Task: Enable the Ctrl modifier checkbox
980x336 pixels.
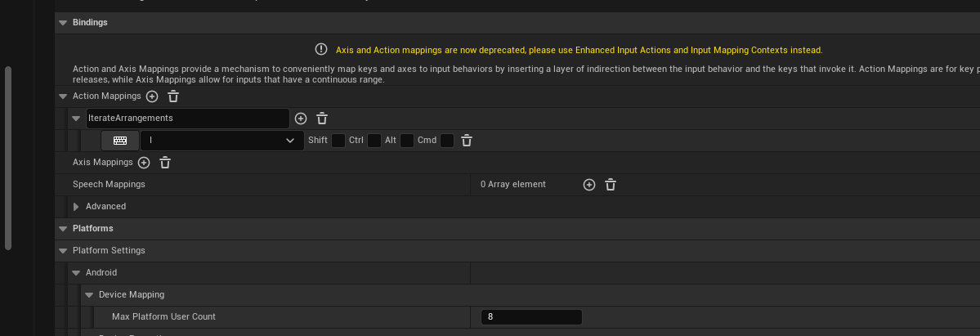Action: coord(374,141)
